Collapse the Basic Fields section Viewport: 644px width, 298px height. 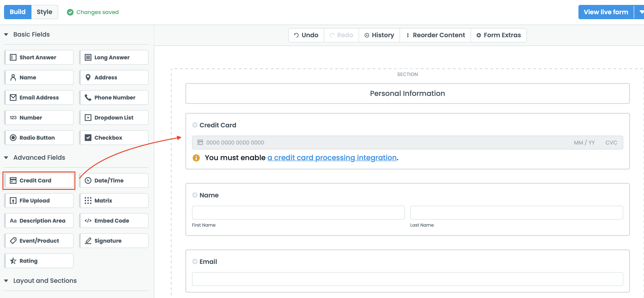(x=6, y=35)
